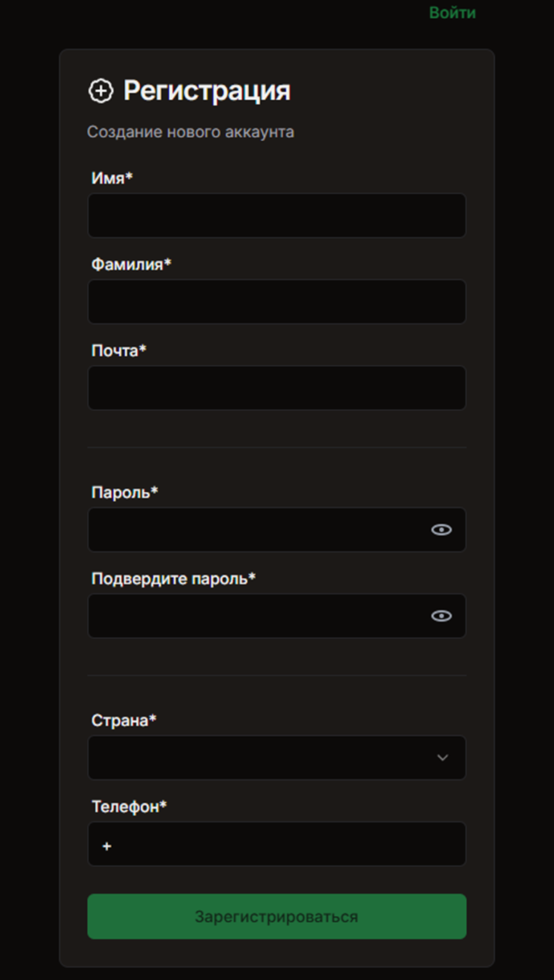The height and width of the screenshot is (980, 554).
Task: Click the plus circle icon beside Регистрация
Action: tap(101, 91)
